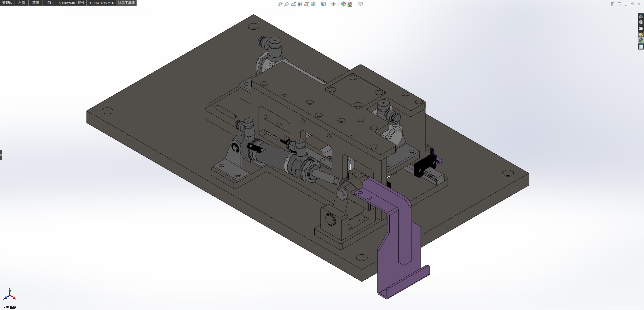Click the Zoom to Fit icon
Image resolution: width=644 pixels, height=310 pixels.
coord(280,4)
